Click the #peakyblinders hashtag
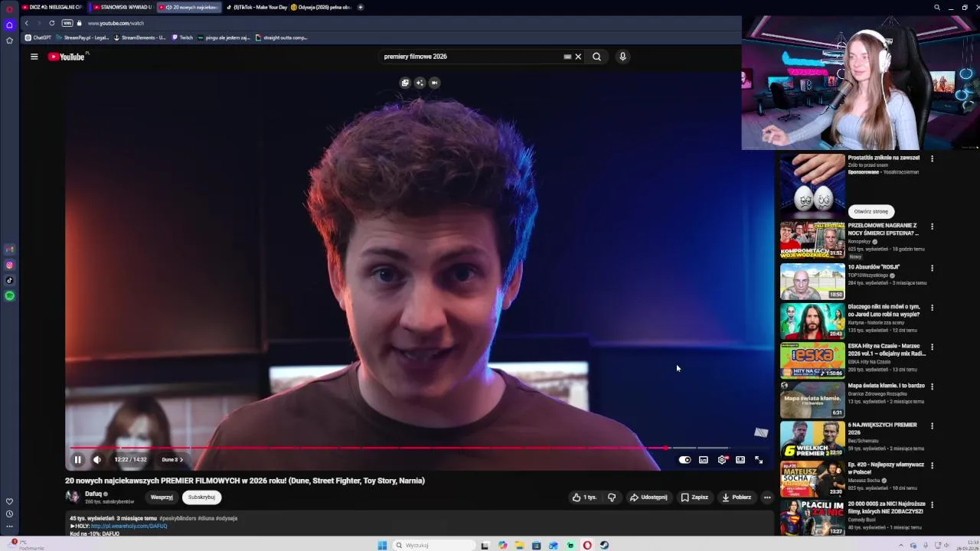980x551 pixels. [178, 518]
